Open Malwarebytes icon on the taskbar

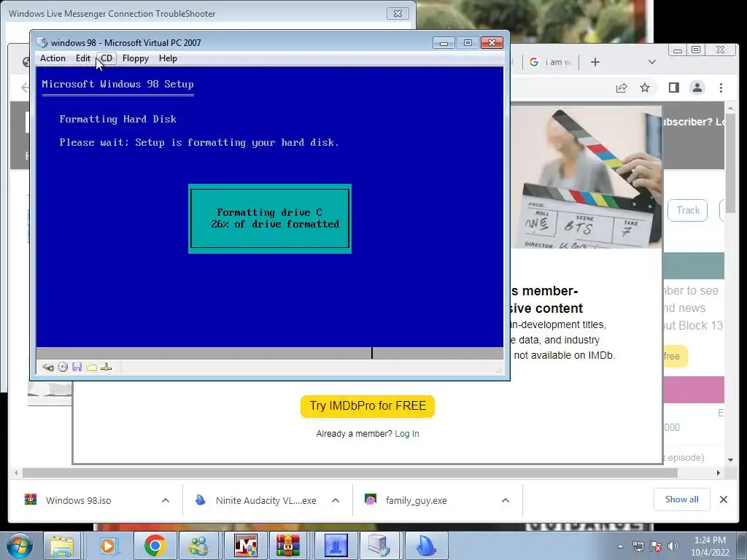point(246,545)
